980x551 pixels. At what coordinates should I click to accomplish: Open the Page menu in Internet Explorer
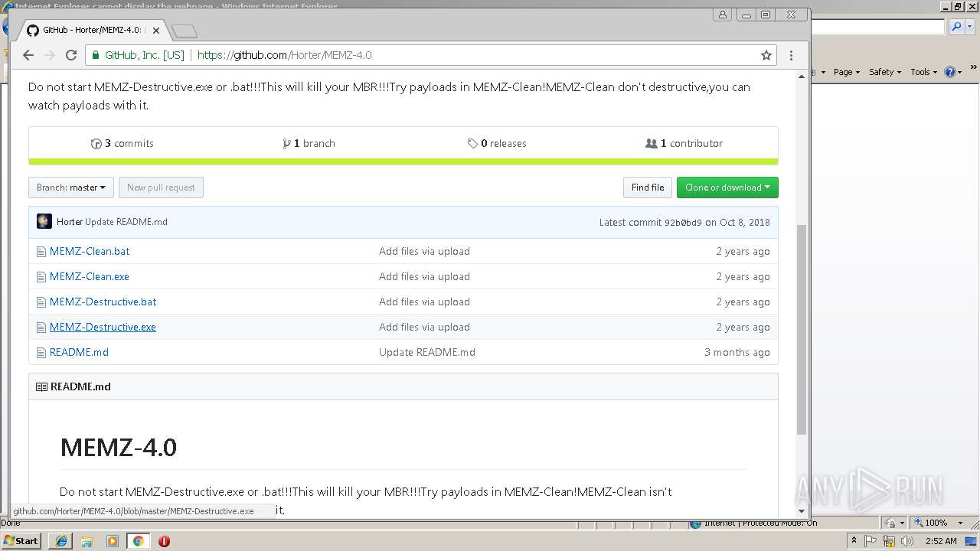point(846,72)
